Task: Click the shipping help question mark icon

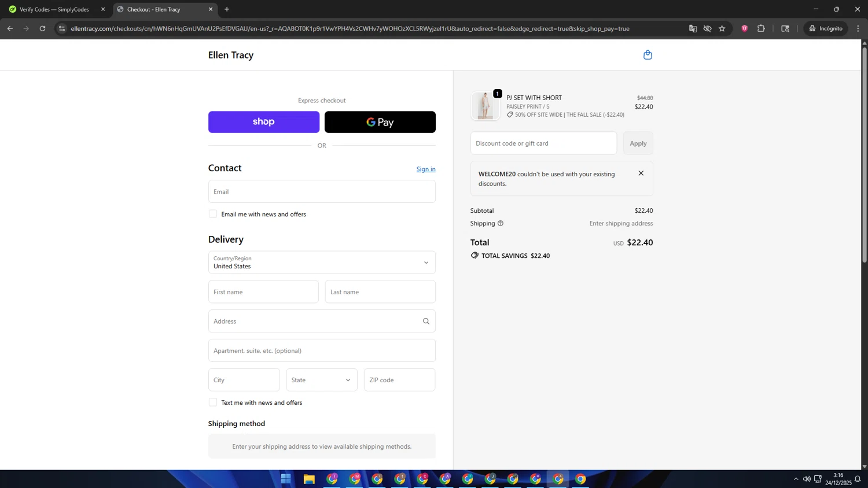Action: click(501, 223)
